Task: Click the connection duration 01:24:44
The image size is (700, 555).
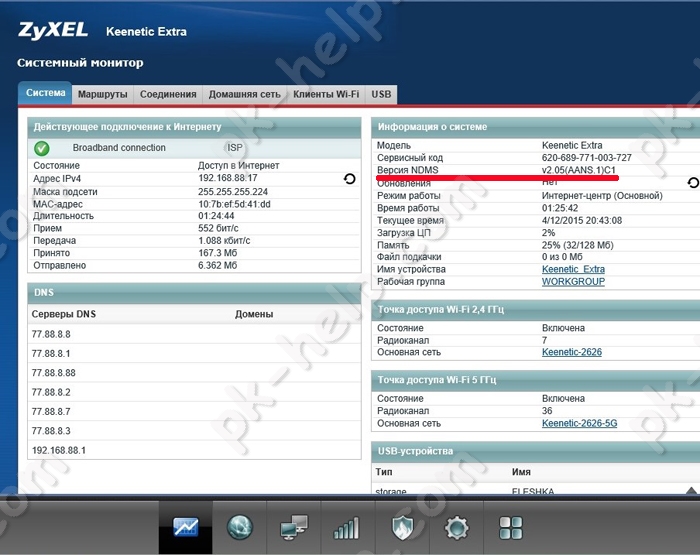Action: 216,216
